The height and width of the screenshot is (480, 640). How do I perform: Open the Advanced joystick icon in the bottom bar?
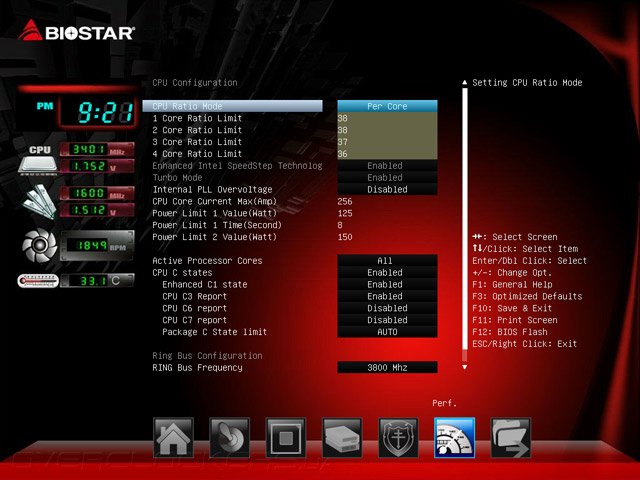coord(229,438)
